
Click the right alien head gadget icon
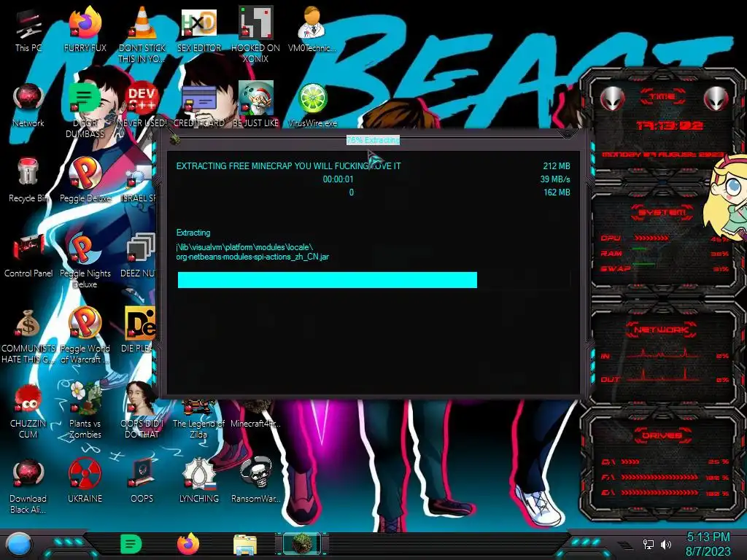(716, 98)
